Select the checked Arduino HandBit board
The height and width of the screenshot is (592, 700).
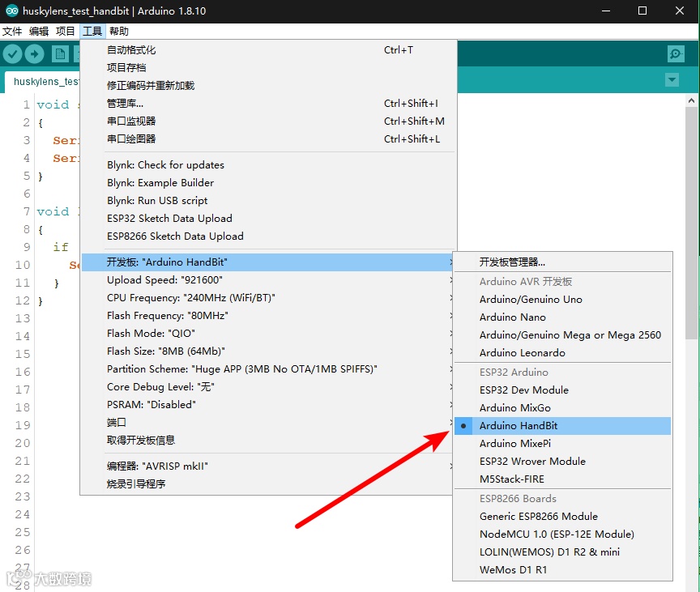coord(562,426)
